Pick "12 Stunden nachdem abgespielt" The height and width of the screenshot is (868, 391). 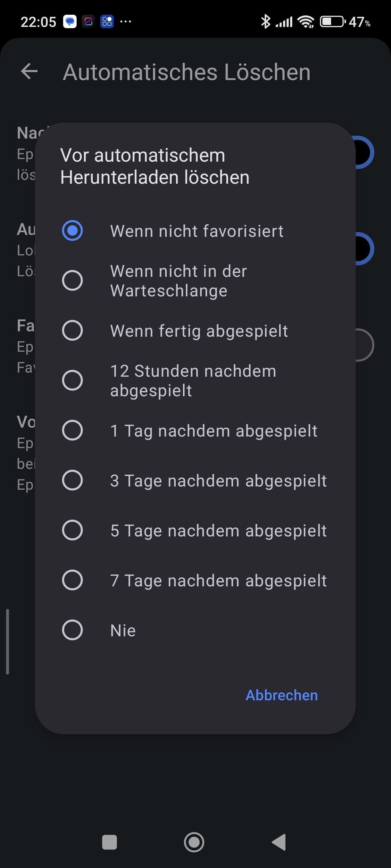point(72,380)
